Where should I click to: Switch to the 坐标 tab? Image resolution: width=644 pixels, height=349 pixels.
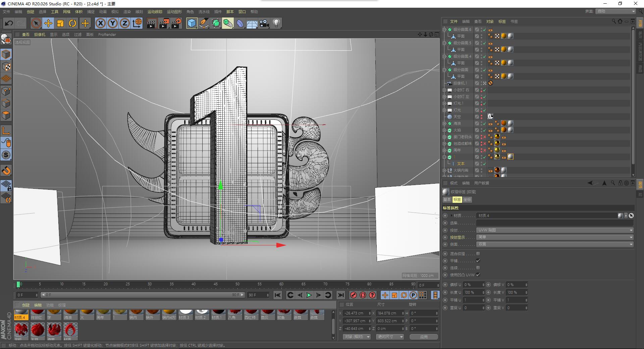point(467,199)
